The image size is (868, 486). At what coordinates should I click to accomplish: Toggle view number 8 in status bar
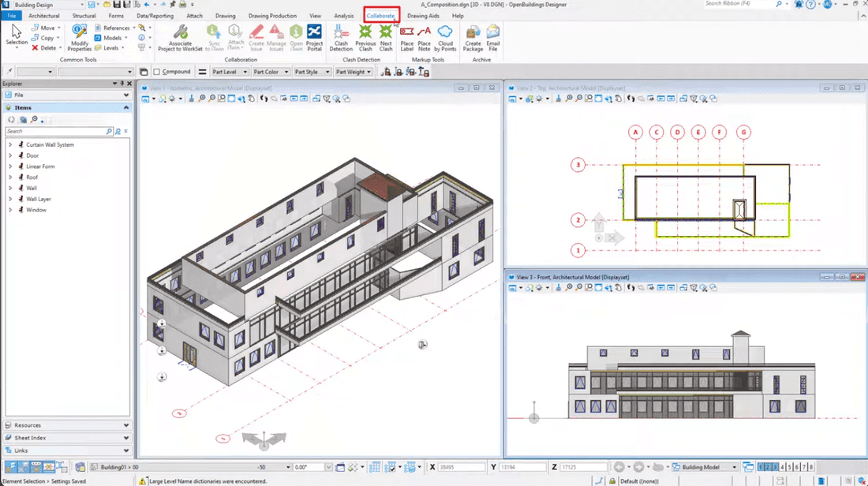[811, 467]
